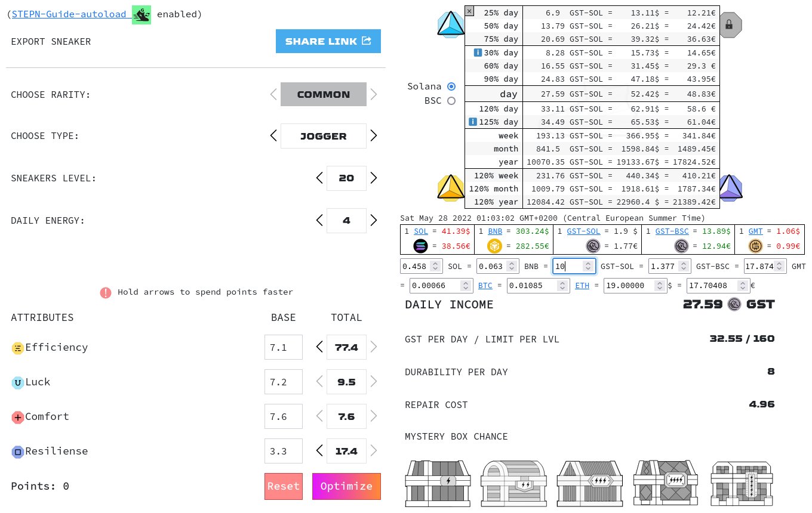The image size is (812, 513).
Task: Click the Efficiency attribute coin icon
Action: (18, 347)
